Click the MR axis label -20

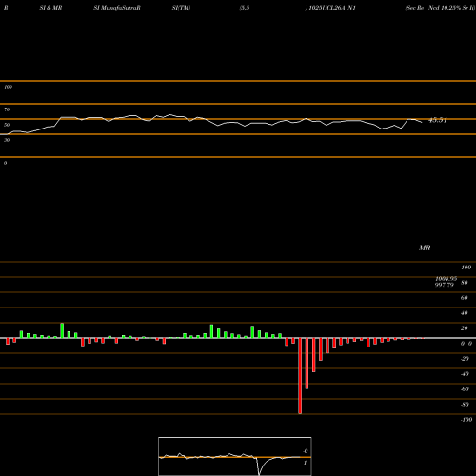pos(465,359)
